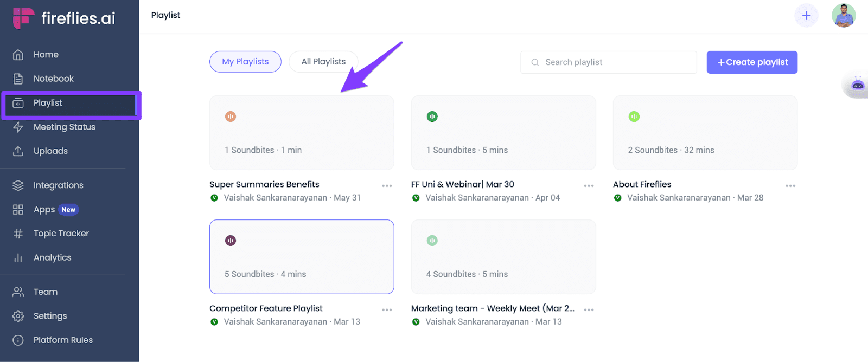Click the Team people icon

coord(18,292)
